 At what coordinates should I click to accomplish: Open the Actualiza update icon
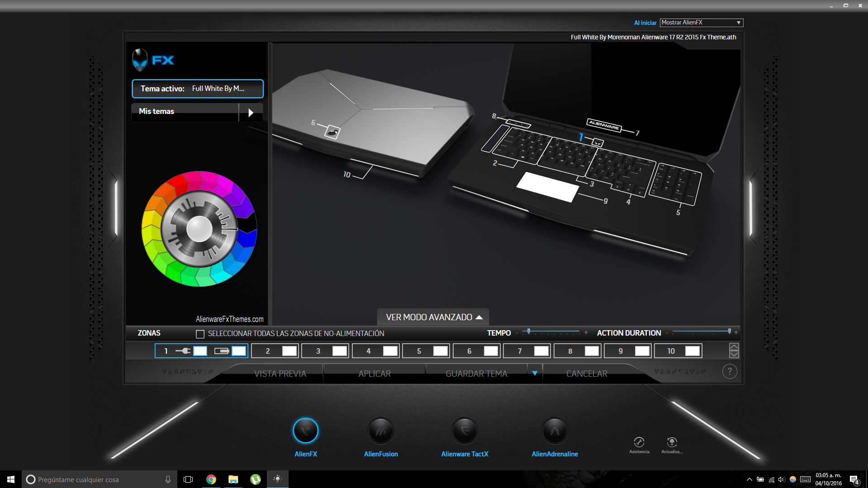pos(672,442)
